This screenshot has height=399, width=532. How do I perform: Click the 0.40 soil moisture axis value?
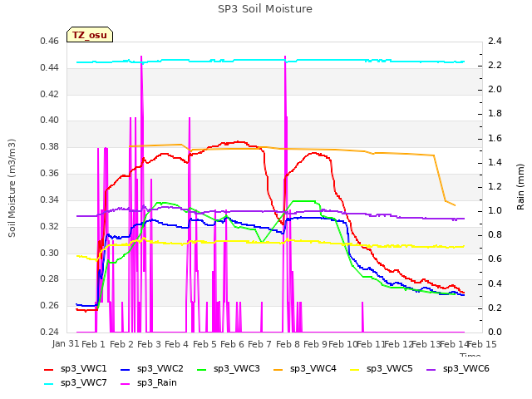pyautogui.click(x=50, y=120)
